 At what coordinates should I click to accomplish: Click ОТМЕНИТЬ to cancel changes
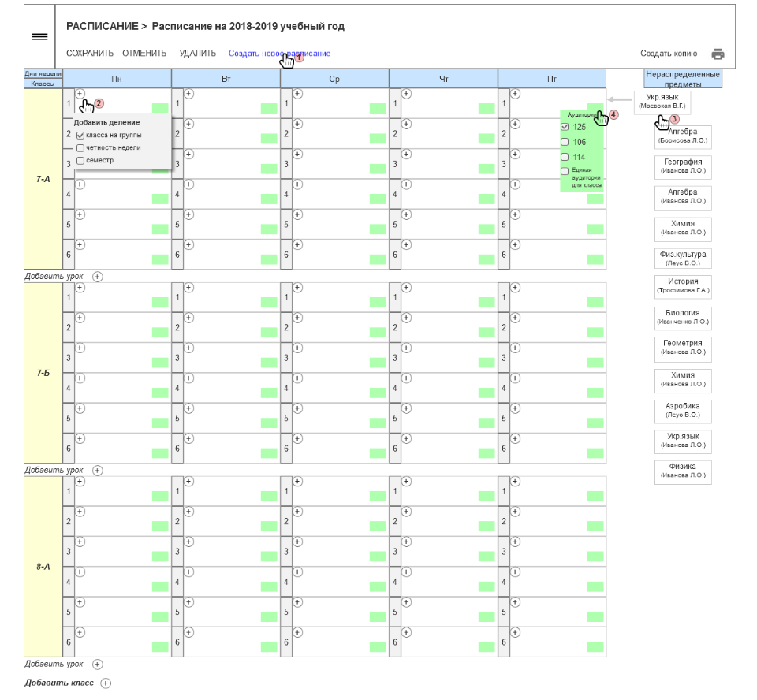click(144, 54)
